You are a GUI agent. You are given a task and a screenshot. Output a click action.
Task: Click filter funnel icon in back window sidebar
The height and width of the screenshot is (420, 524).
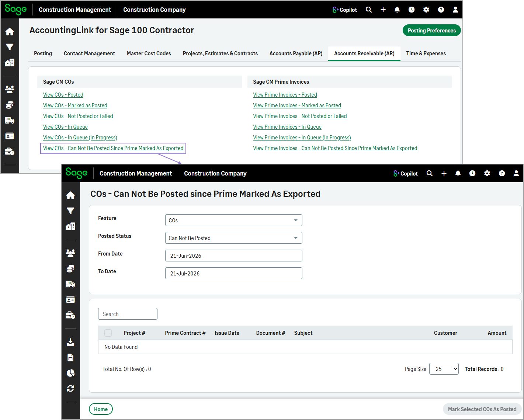10,47
